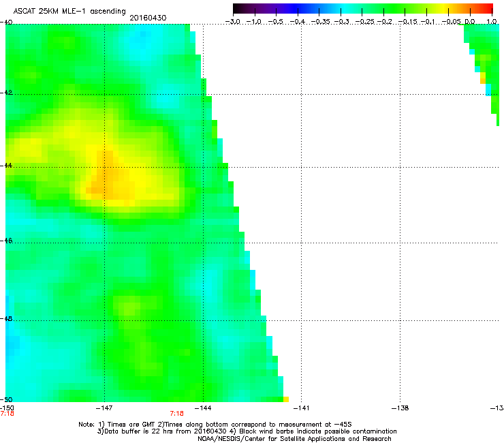
Task: Click the red 7:18 time near -144
Action: 176,414
